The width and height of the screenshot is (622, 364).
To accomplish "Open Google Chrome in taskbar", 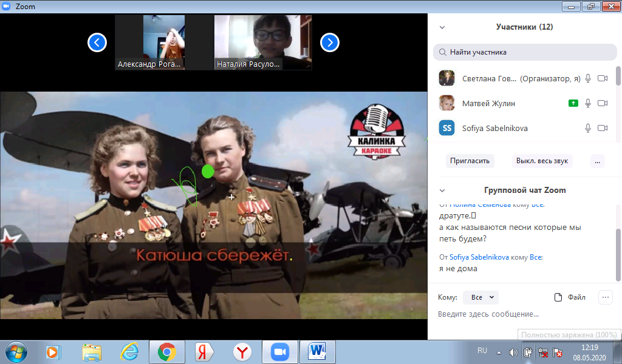I will (x=166, y=352).
